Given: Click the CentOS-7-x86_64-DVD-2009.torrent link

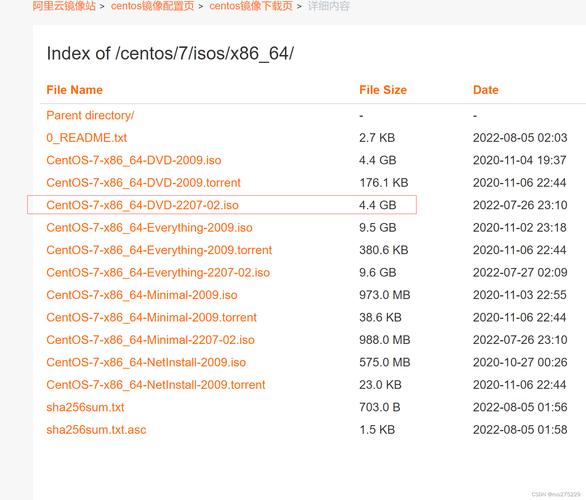Looking at the screenshot, I should [x=144, y=183].
